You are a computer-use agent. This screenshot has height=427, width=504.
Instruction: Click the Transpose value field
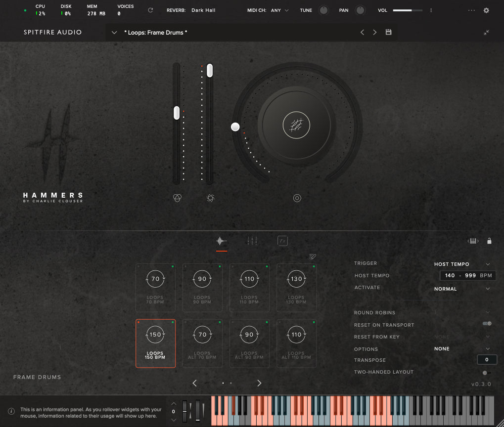[487, 360]
